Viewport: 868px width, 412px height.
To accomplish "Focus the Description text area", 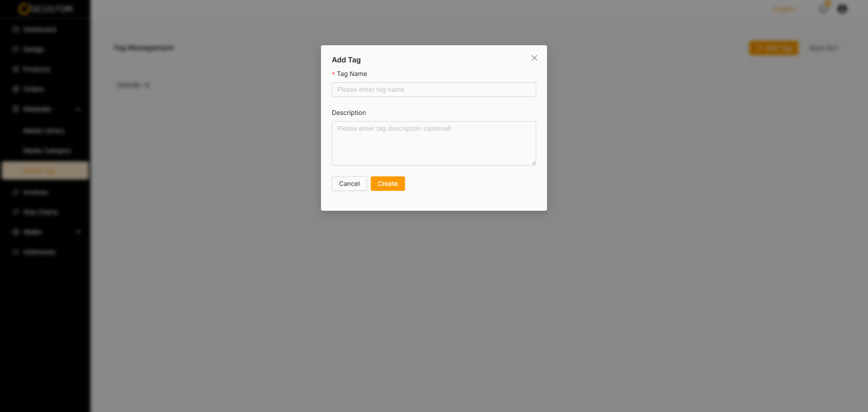I will click(x=434, y=143).
